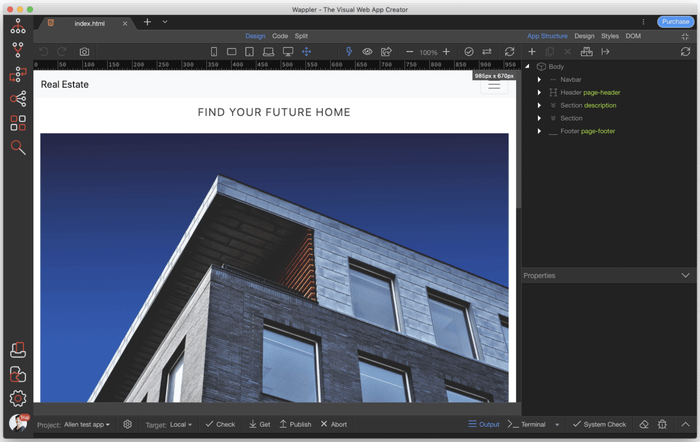Click the 100% zoom value
Screen dimensions: 700x442
(x=428, y=52)
